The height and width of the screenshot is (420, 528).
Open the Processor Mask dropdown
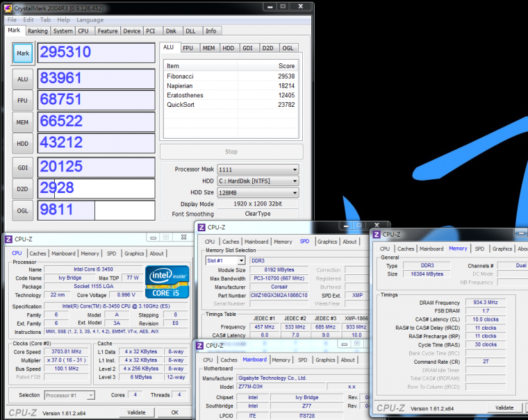pos(258,169)
